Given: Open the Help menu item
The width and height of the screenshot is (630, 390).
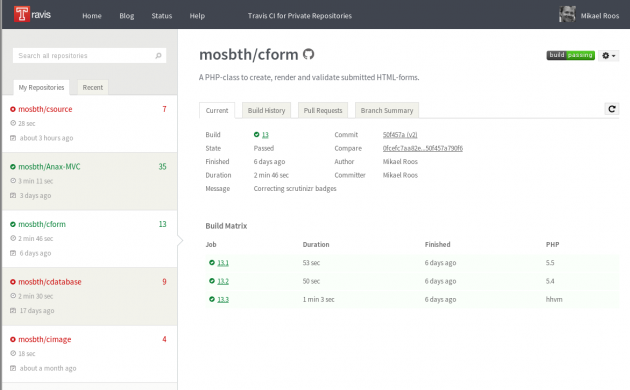Looking at the screenshot, I should pyautogui.click(x=197, y=16).
